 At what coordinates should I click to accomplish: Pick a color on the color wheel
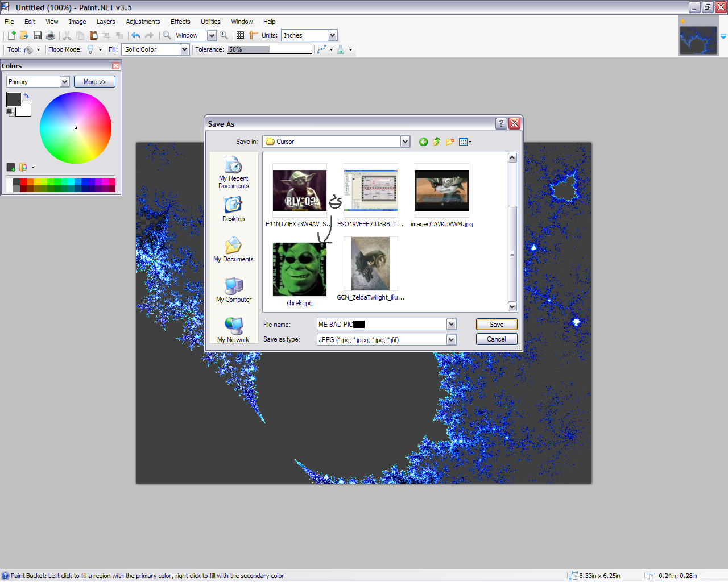coord(76,128)
